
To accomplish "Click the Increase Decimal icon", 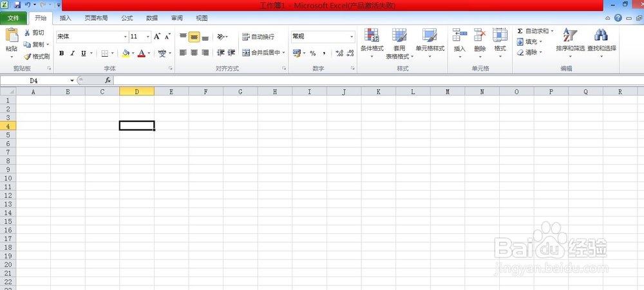I will [339, 53].
